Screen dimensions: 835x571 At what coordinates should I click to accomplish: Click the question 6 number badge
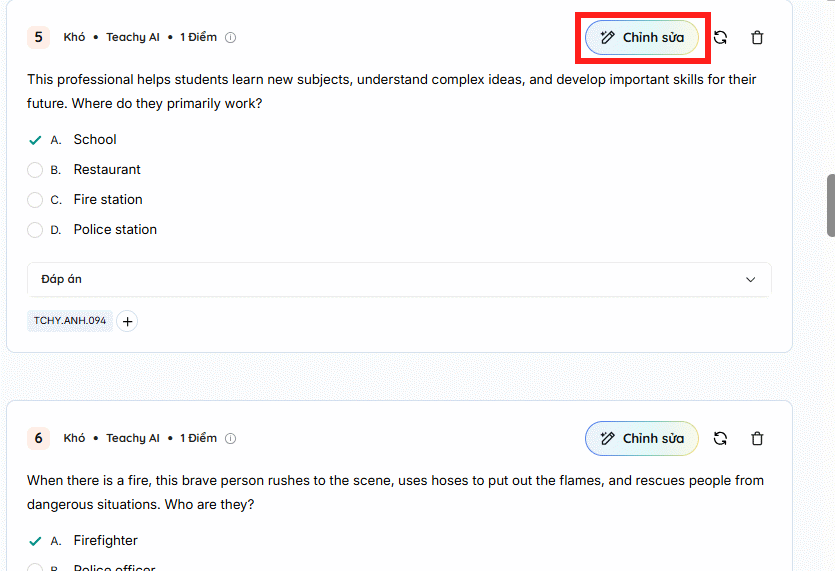(x=39, y=438)
